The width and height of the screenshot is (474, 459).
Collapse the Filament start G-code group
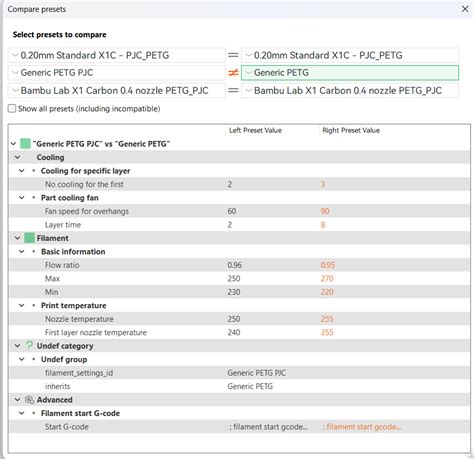pos(22,413)
